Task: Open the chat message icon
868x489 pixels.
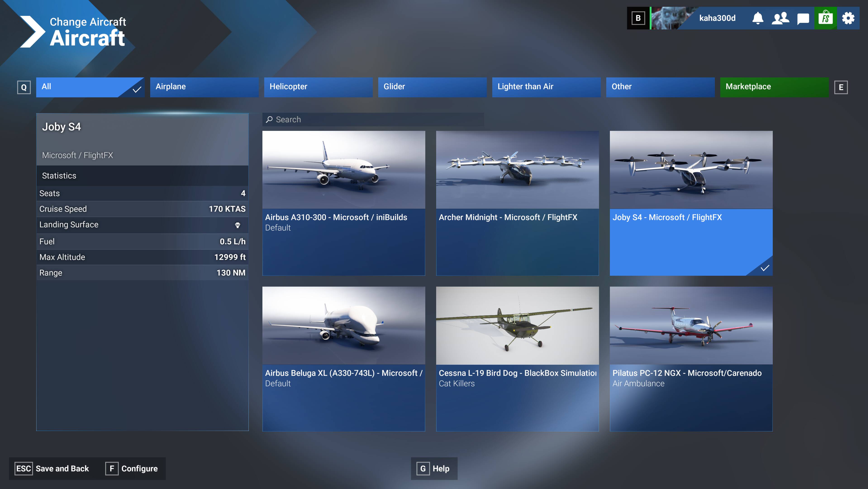Action: click(x=803, y=18)
